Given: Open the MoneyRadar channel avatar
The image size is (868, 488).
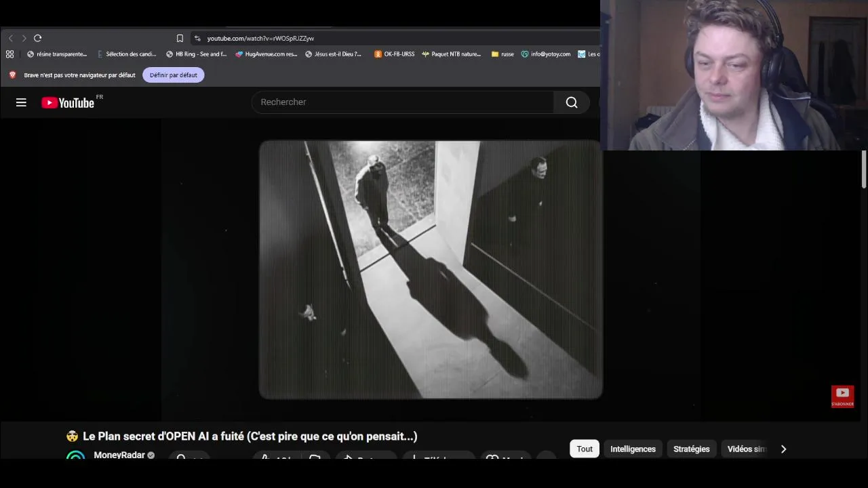Looking at the screenshot, I should click(x=76, y=455).
